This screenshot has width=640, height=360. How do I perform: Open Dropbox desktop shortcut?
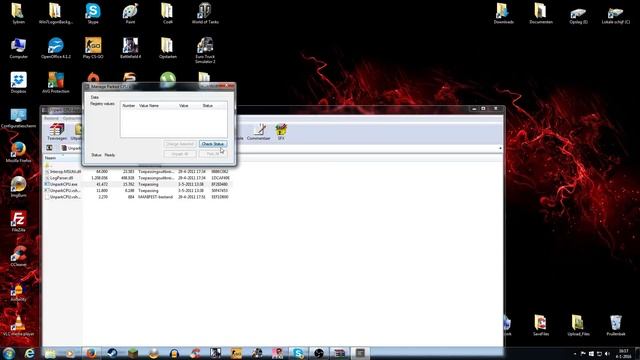[18, 83]
